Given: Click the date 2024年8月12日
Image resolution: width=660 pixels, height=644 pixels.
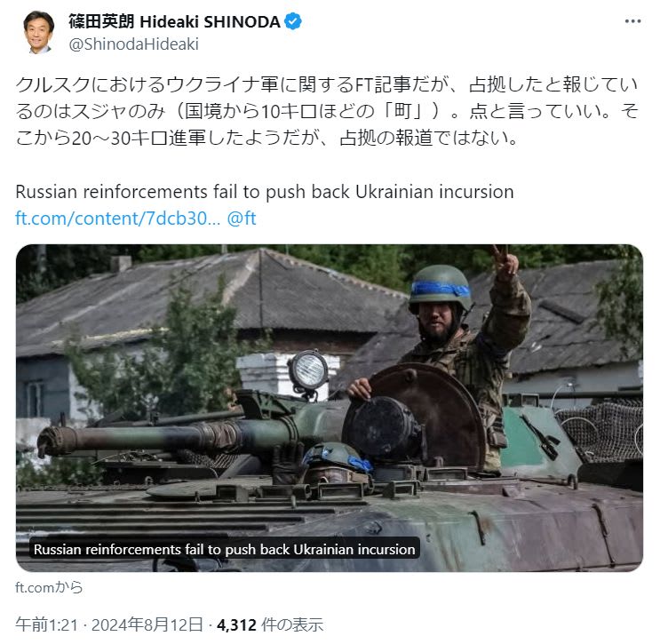Looking at the screenshot, I should point(147,624).
